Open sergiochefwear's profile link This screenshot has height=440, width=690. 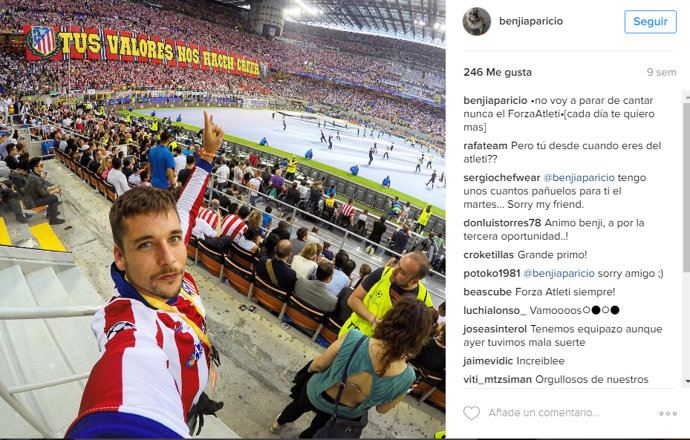tap(501, 178)
